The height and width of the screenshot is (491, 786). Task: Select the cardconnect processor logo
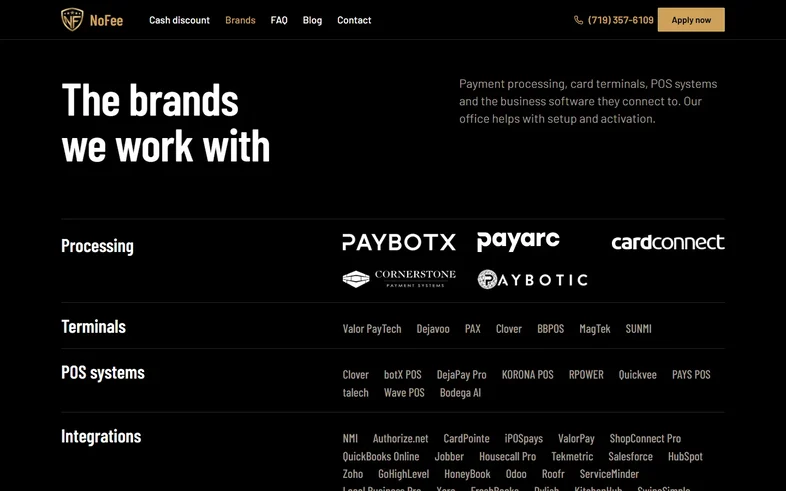point(668,242)
